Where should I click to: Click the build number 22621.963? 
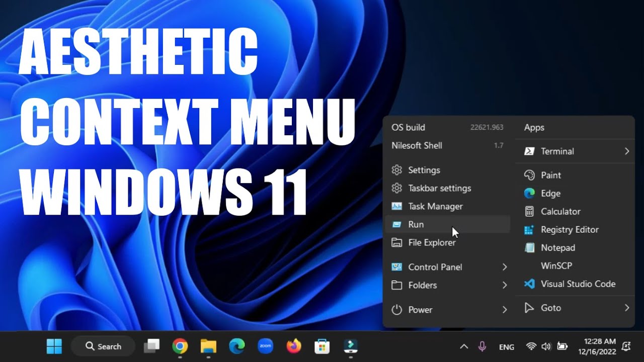(487, 128)
